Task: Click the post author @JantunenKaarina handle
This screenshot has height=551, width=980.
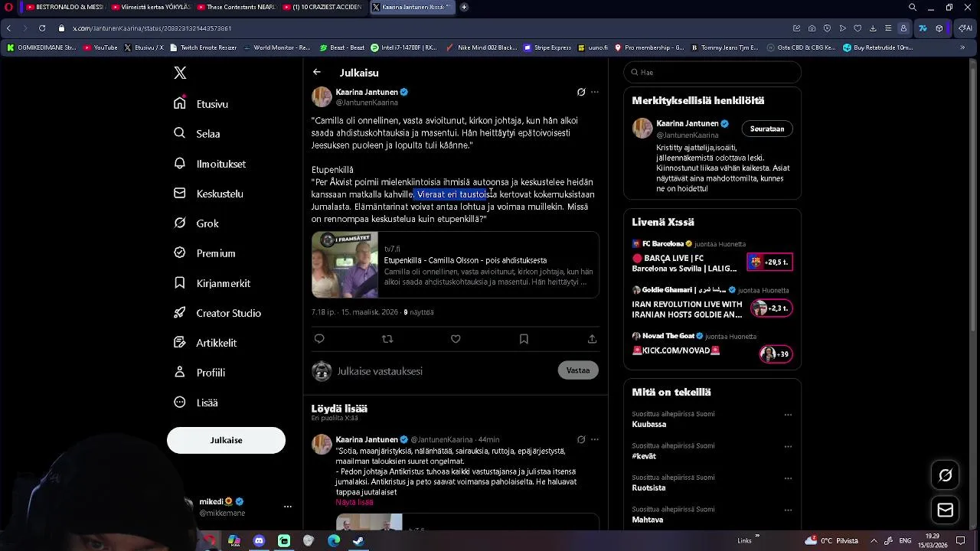Action: (x=367, y=103)
